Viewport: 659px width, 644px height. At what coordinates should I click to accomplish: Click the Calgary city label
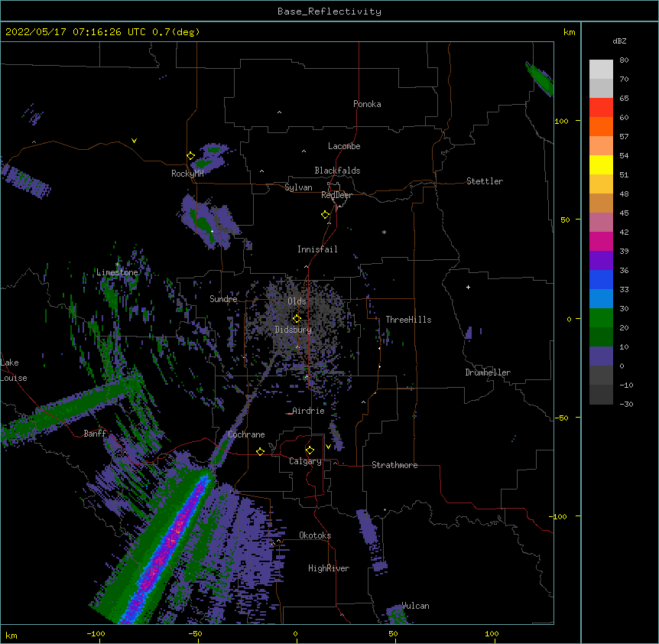(x=306, y=461)
